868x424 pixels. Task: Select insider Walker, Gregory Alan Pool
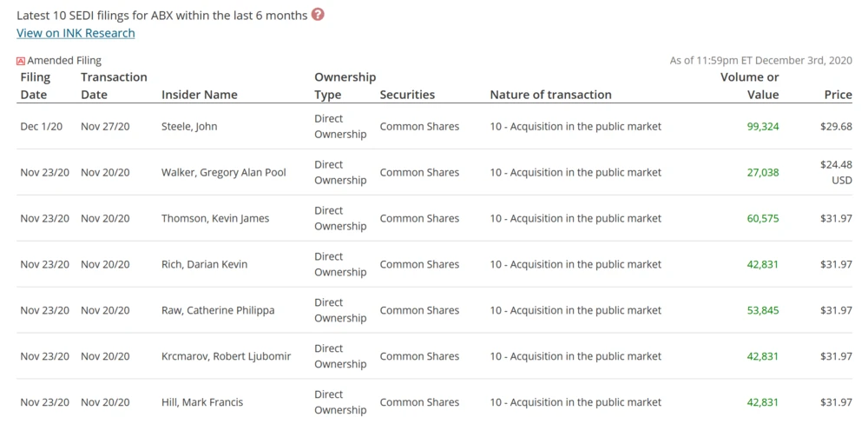coord(223,173)
